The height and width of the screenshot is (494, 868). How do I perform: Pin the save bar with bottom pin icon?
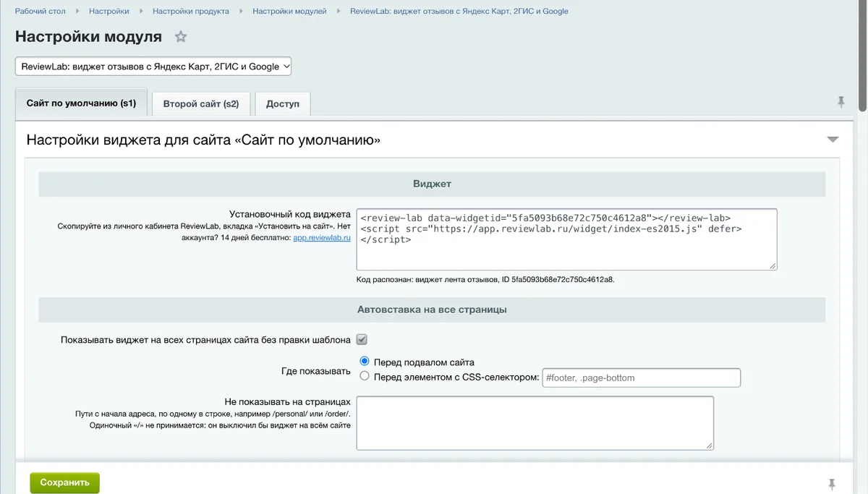tap(831, 483)
